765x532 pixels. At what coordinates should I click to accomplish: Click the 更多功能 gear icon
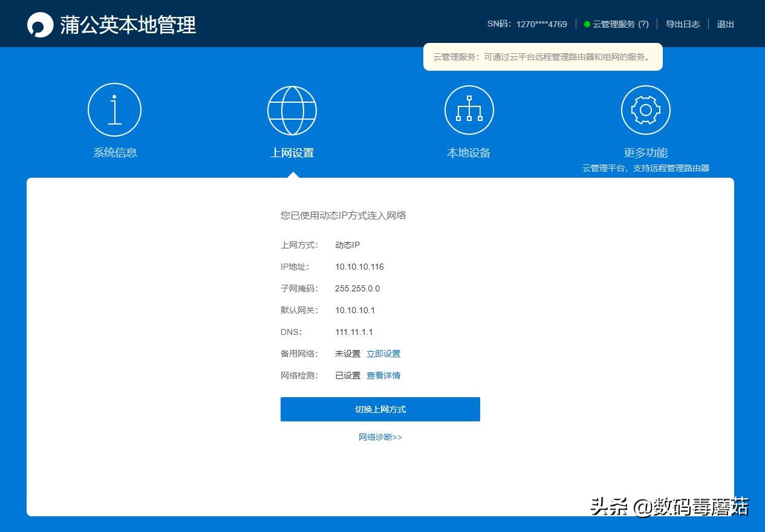[645, 109]
